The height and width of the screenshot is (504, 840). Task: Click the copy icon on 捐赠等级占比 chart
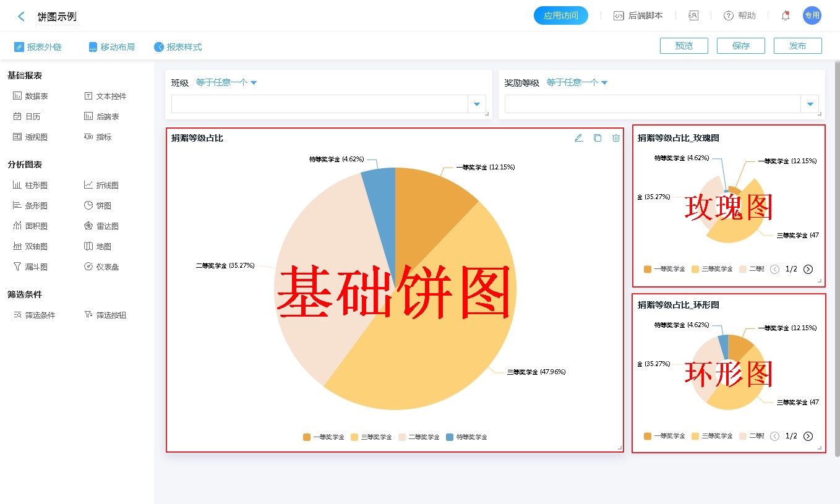pyautogui.click(x=597, y=138)
